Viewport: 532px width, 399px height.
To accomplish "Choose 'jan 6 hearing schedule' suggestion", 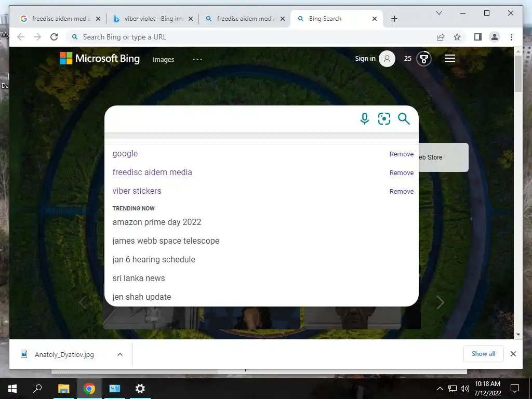I will (x=154, y=260).
